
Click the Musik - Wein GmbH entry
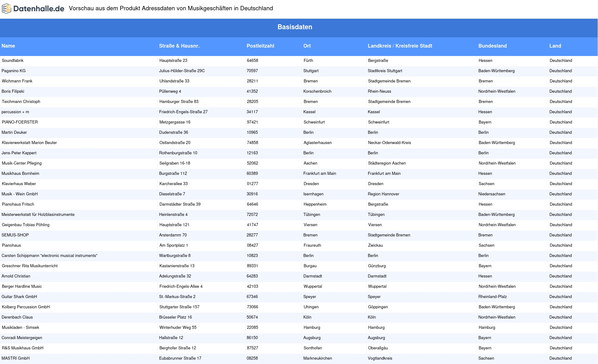pos(20,194)
